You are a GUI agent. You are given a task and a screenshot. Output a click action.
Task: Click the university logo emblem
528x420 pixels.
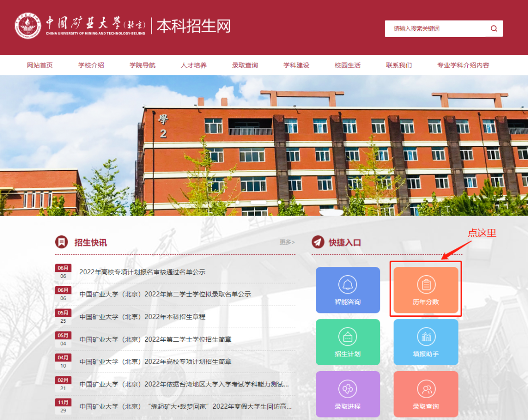27,26
